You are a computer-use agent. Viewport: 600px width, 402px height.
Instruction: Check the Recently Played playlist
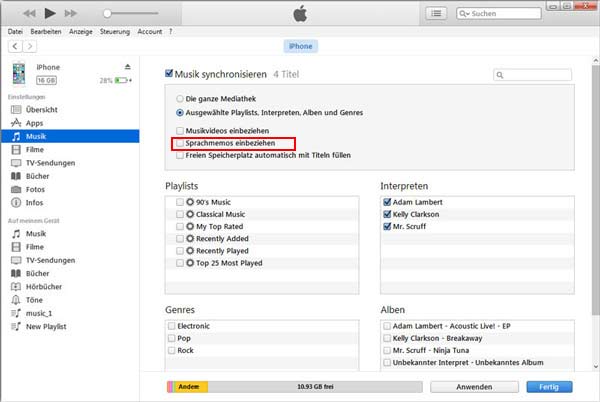click(180, 251)
